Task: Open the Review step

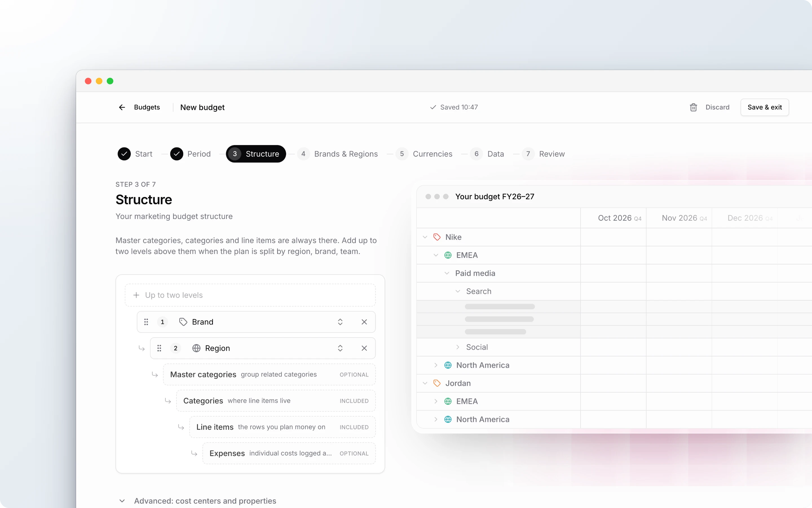Action: 543,154
